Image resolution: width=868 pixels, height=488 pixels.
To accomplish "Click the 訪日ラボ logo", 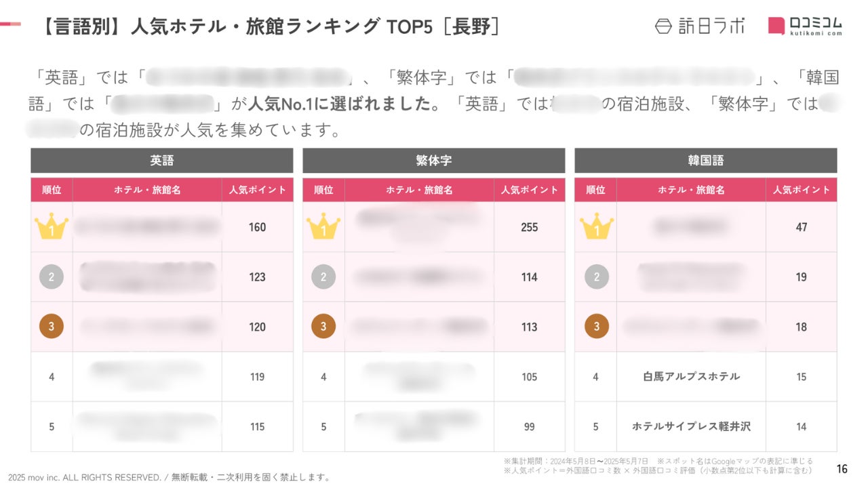I will 700,26.
